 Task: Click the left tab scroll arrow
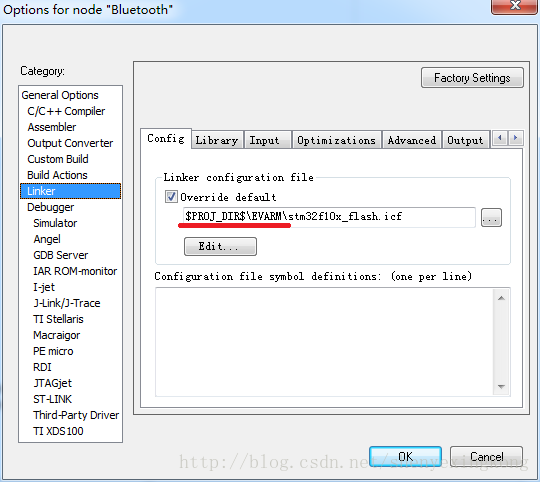point(500,138)
